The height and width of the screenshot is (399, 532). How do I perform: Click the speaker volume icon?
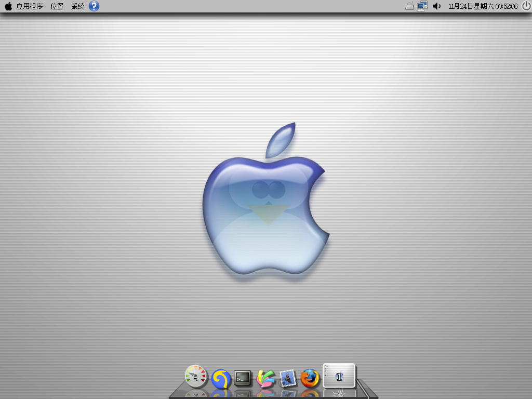click(x=436, y=6)
